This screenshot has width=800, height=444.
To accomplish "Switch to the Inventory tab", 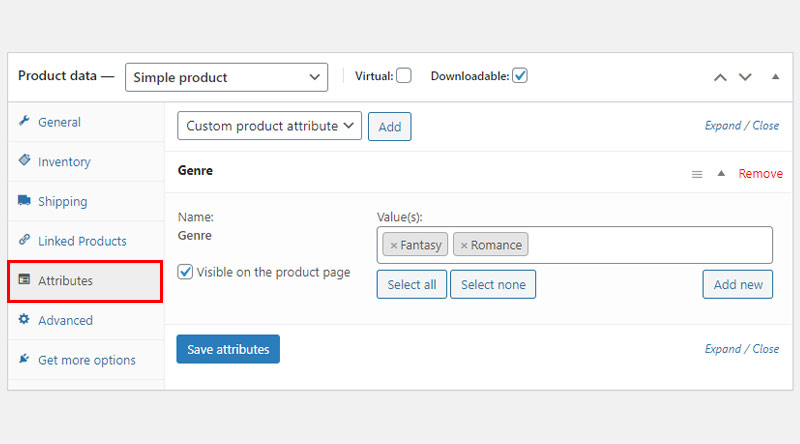I will [x=85, y=162].
